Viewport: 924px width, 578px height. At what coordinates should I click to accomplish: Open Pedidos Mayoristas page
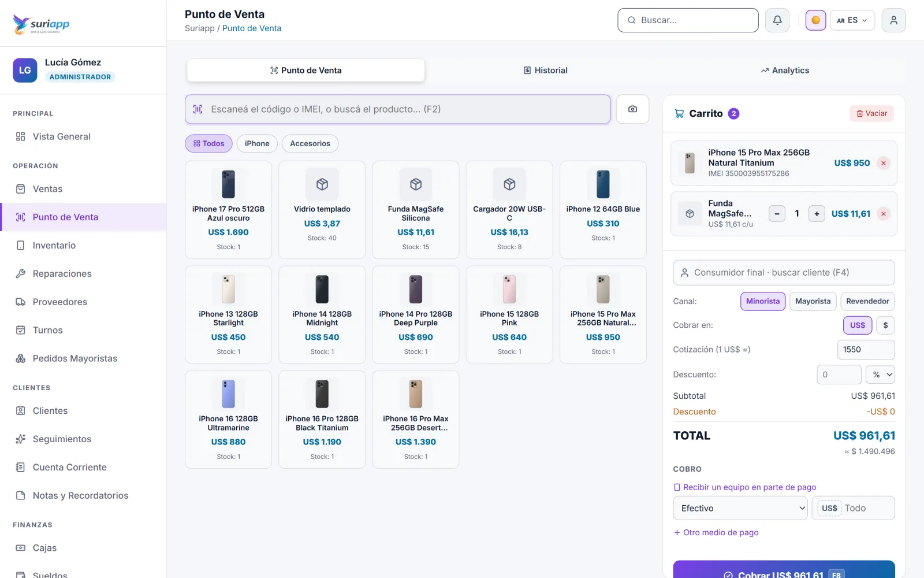click(83, 359)
